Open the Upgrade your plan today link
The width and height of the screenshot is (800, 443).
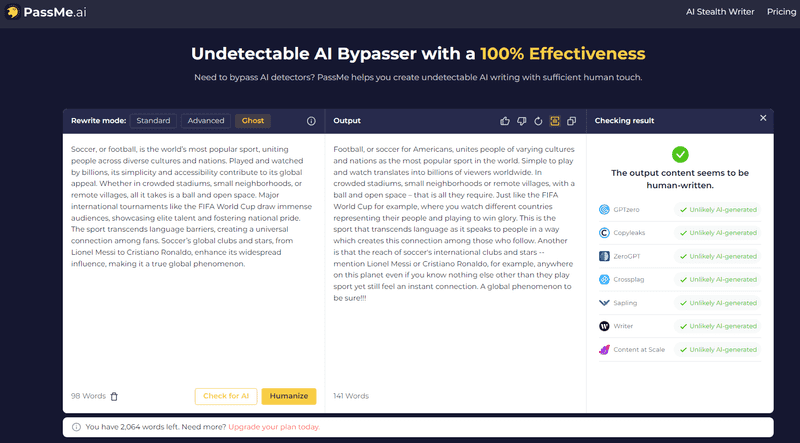(274, 427)
